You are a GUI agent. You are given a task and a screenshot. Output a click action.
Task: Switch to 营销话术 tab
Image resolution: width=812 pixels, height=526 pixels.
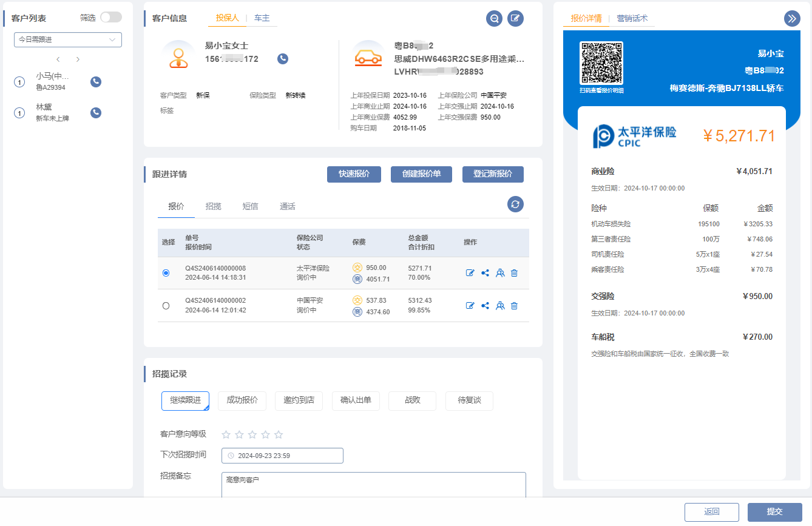(632, 18)
